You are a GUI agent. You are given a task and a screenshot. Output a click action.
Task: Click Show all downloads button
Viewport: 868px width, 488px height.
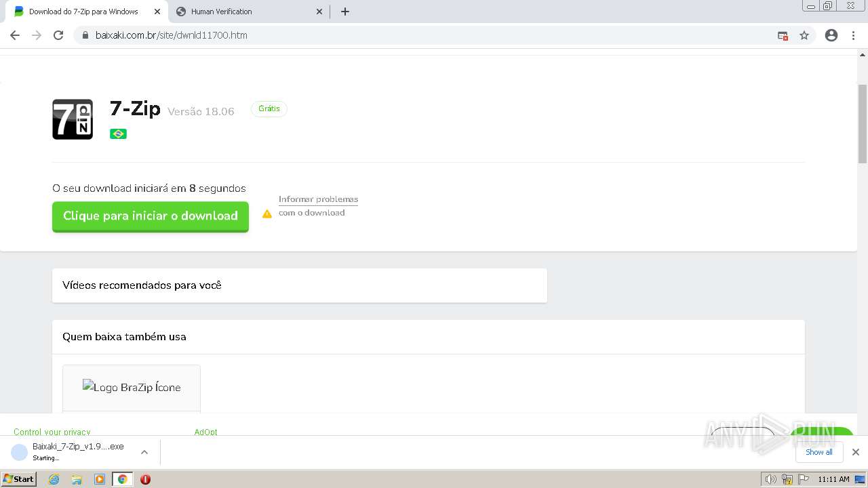[819, 452]
